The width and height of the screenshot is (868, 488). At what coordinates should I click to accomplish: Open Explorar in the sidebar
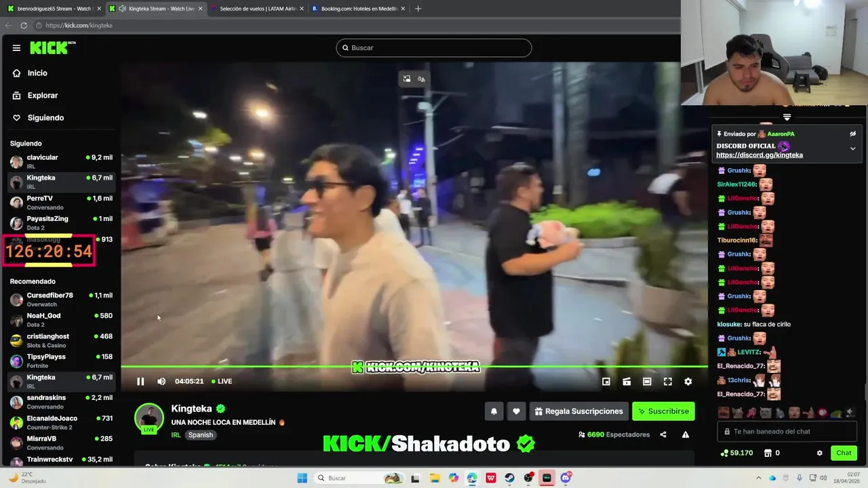pos(43,96)
